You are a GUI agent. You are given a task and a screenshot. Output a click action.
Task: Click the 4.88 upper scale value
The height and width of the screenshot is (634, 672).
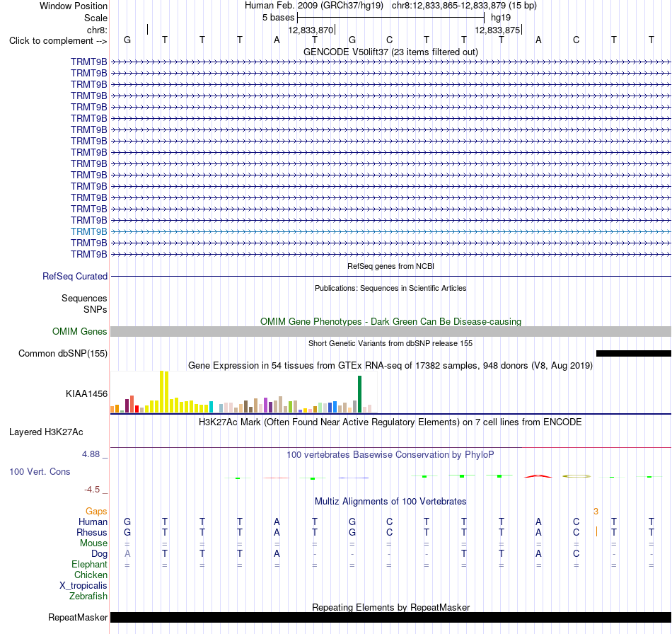(91, 454)
